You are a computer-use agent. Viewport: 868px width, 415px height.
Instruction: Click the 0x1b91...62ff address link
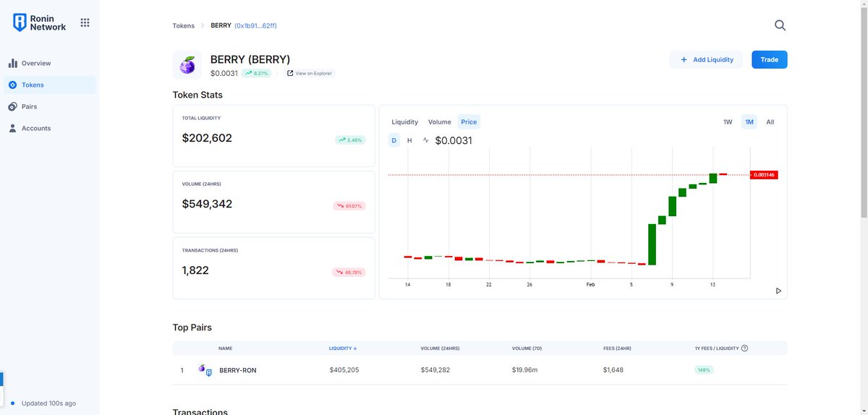pos(255,25)
